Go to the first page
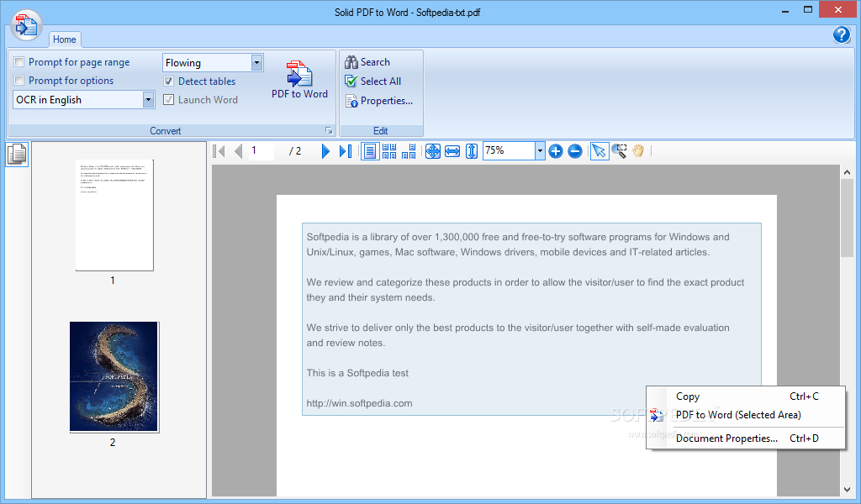The width and height of the screenshot is (861, 504). tap(219, 151)
